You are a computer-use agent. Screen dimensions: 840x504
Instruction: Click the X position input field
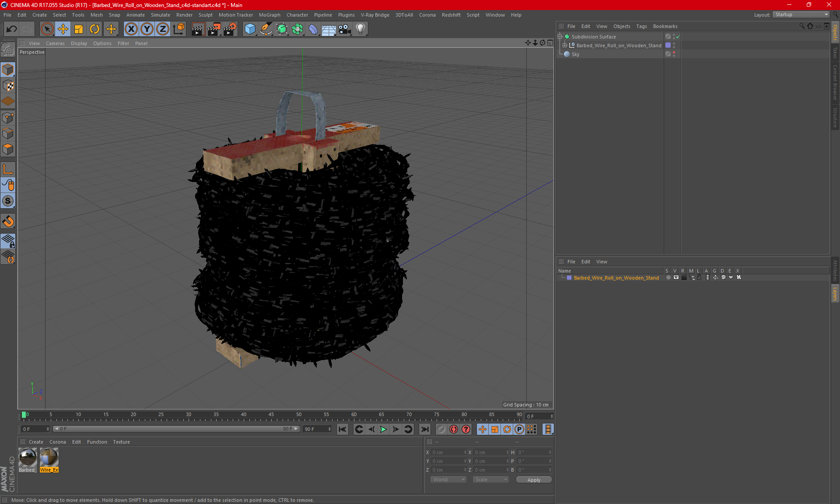[448, 452]
